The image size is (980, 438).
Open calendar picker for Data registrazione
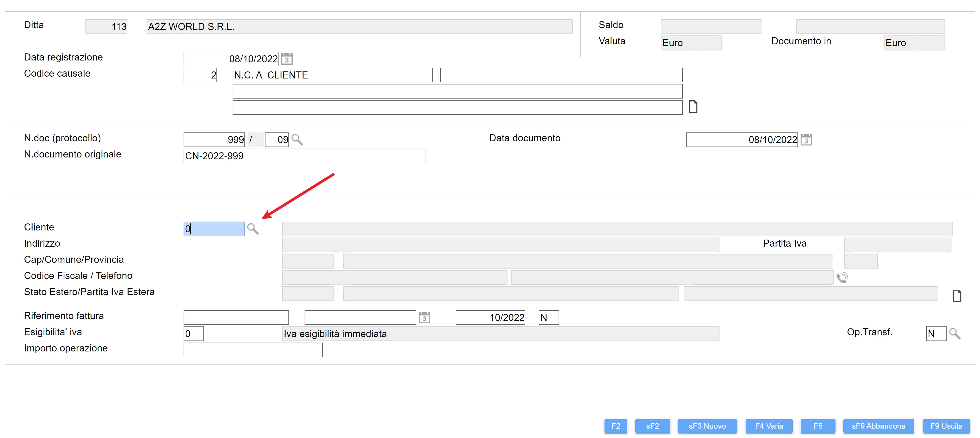coord(287,59)
